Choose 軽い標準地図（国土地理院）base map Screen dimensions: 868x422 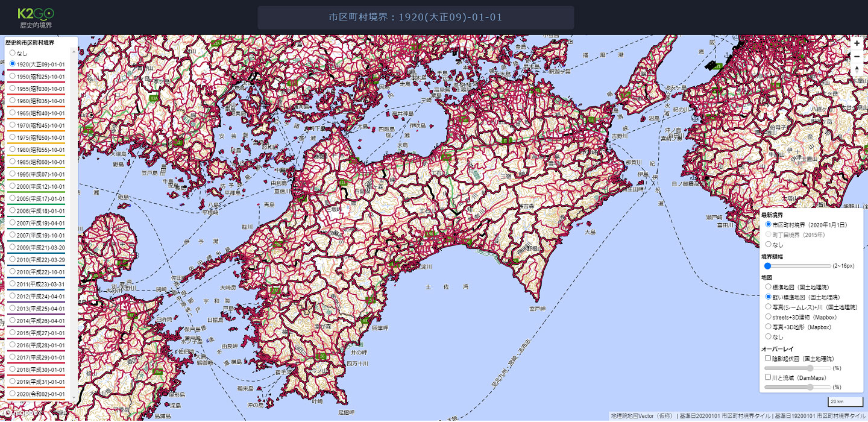[x=768, y=297]
